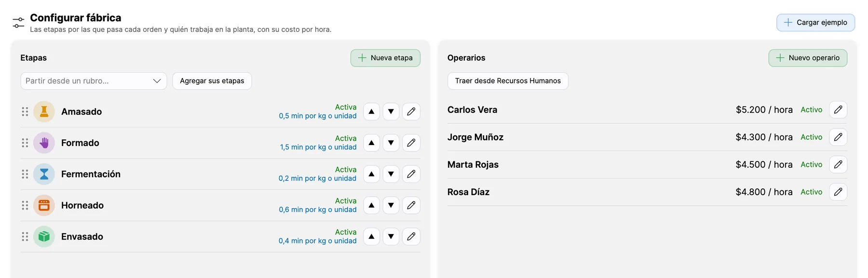Move Fermentación stage down
Viewport: 868px width, 278px height.
391,174
